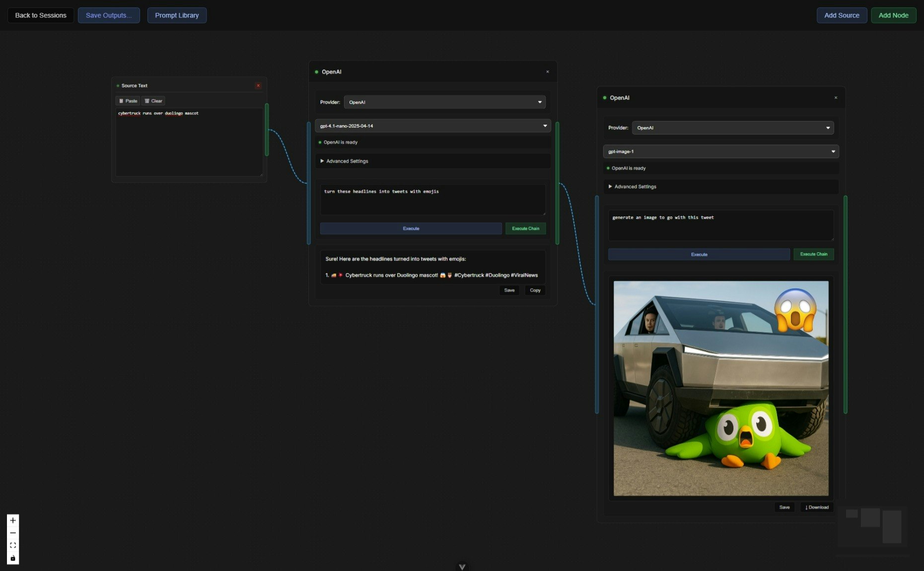Click 'Sure! Here are the headlines' output line

point(396,259)
